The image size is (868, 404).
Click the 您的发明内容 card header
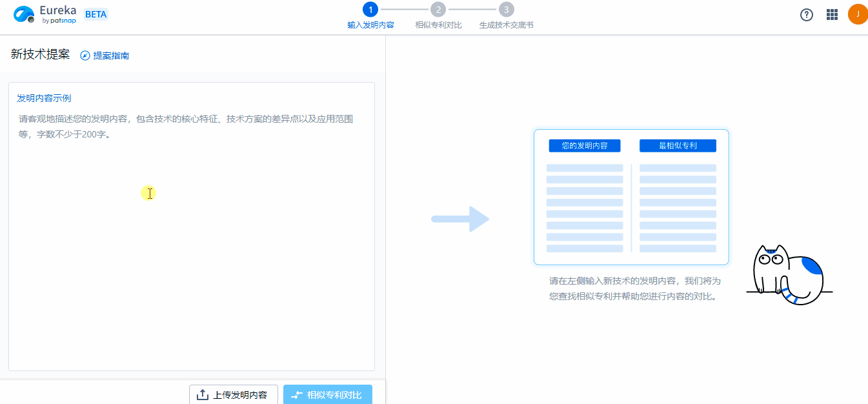[585, 145]
